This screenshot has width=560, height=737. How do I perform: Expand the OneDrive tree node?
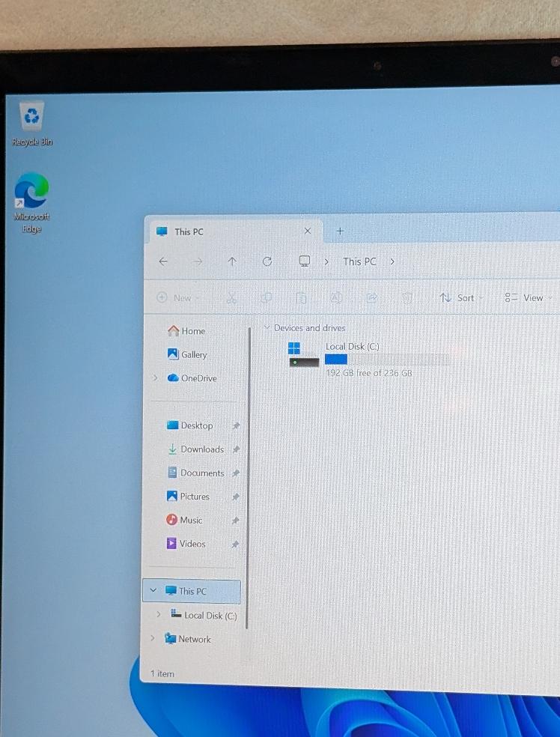pos(155,378)
